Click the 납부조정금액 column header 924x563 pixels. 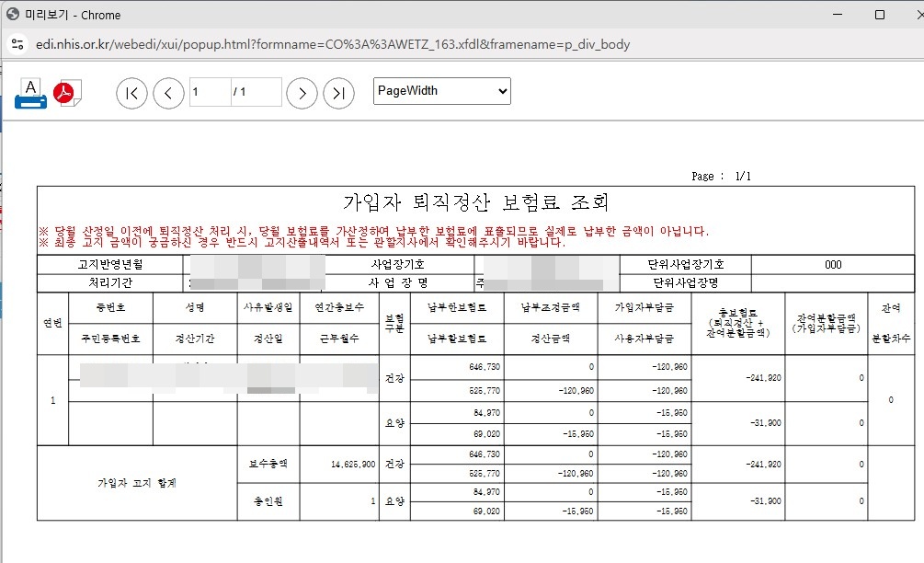click(x=551, y=307)
